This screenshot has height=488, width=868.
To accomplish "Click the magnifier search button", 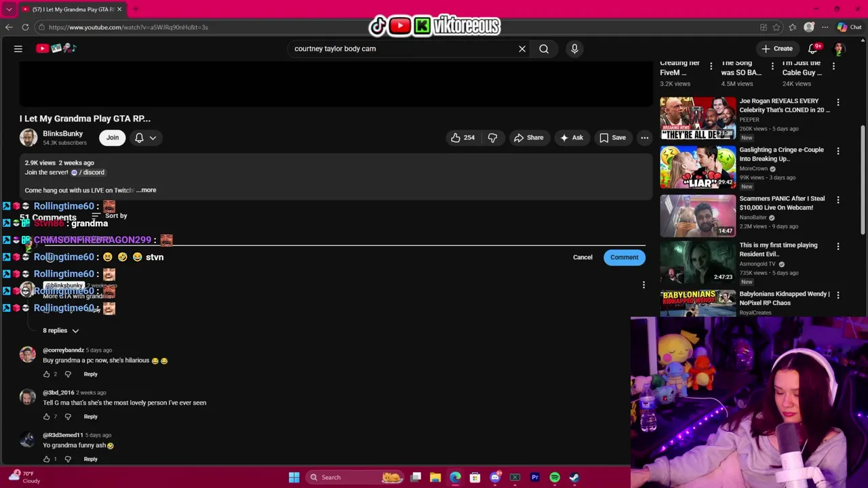I will tap(544, 49).
